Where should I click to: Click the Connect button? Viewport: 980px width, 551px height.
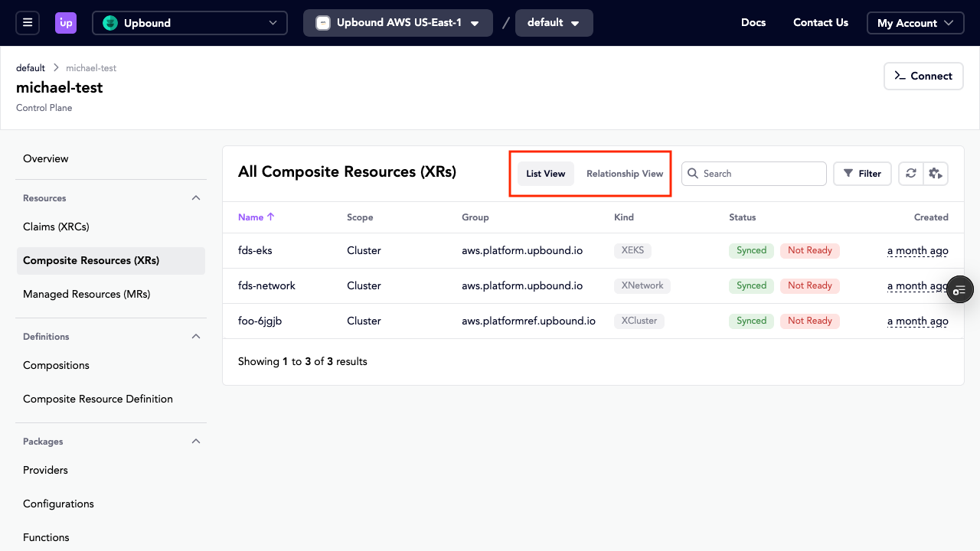[x=923, y=76]
